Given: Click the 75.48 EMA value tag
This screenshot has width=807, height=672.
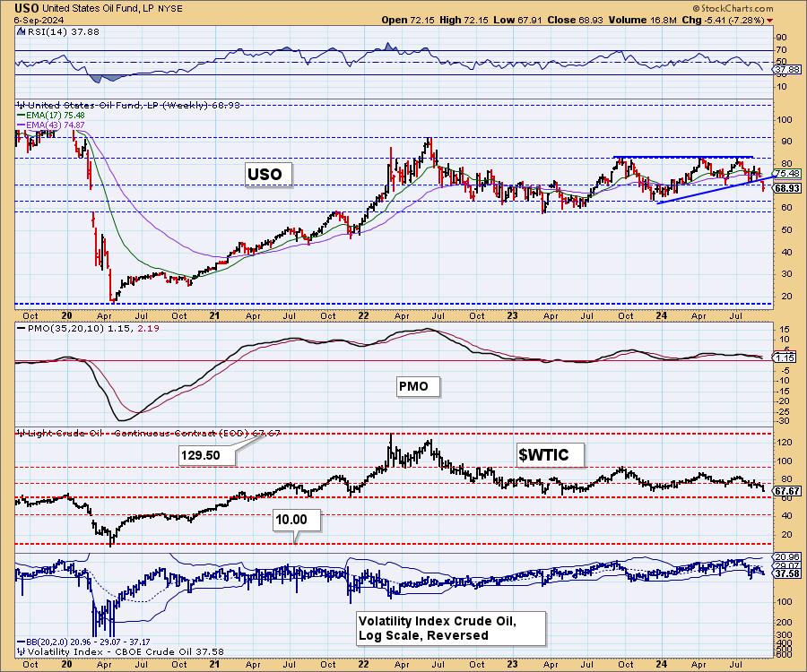Looking at the screenshot, I should [787, 174].
